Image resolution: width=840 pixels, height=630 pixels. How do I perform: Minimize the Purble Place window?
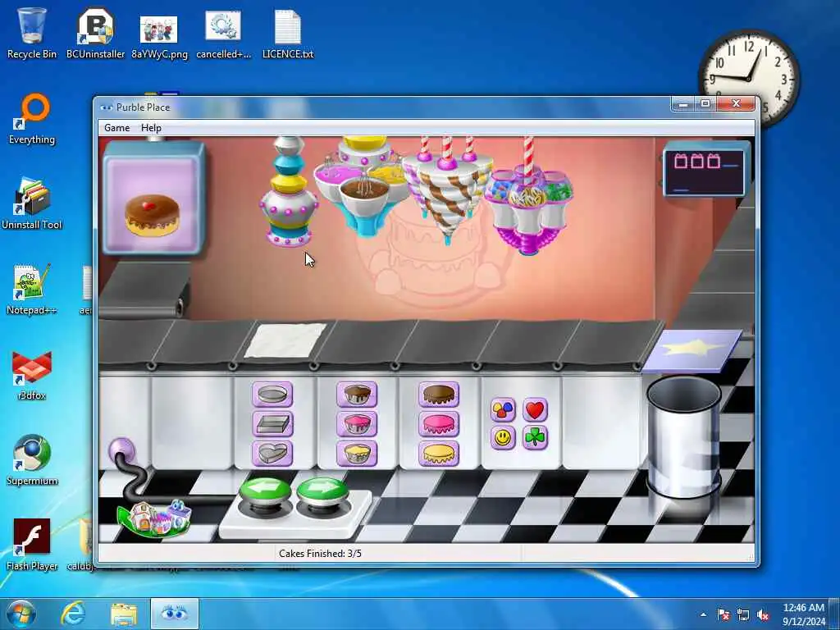point(683,104)
